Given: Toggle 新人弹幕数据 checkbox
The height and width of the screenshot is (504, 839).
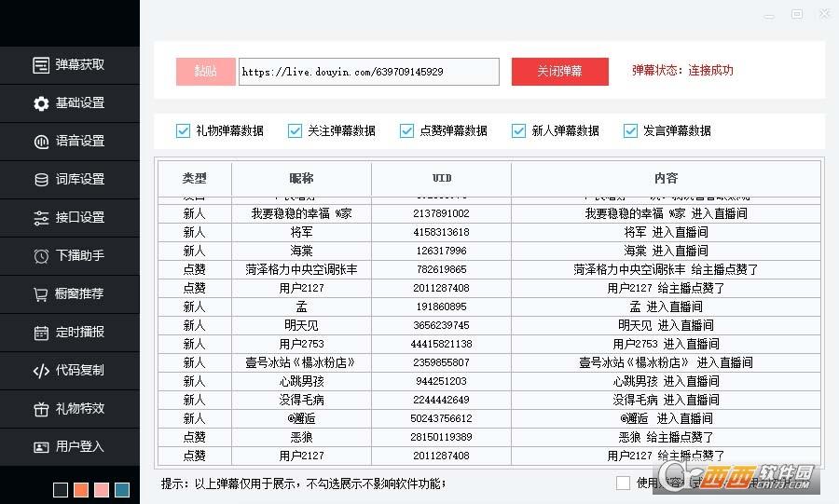Looking at the screenshot, I should coord(518,131).
